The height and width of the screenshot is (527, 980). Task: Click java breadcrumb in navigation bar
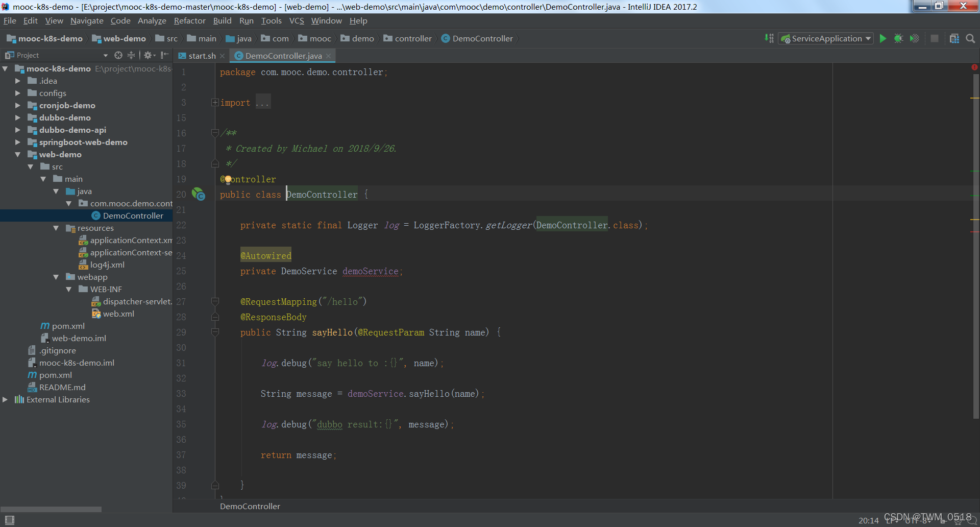(x=239, y=38)
